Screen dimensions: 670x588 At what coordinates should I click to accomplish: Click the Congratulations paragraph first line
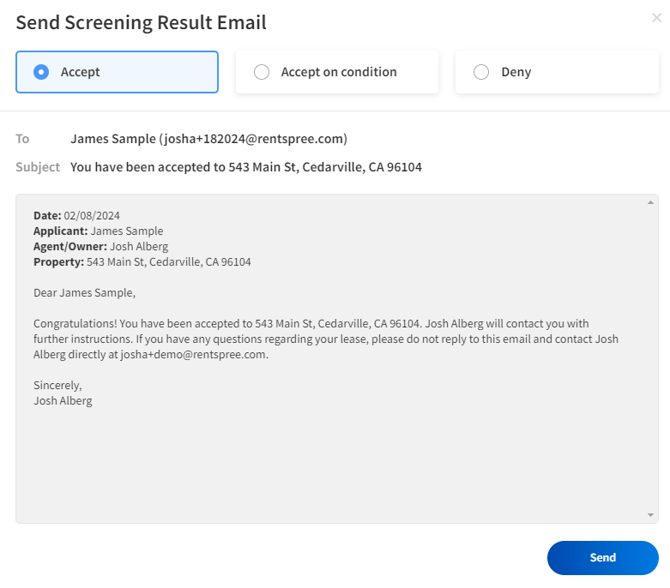[311, 323]
